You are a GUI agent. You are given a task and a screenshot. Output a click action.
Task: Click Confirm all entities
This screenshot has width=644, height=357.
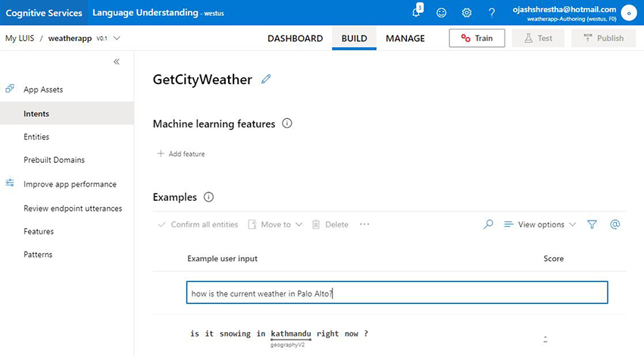[199, 224]
